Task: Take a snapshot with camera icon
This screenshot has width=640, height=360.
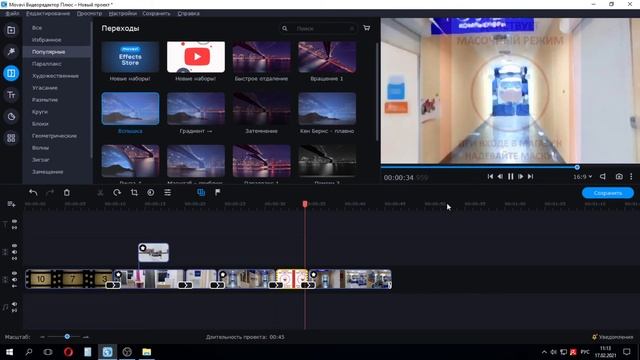Action: pos(619,176)
